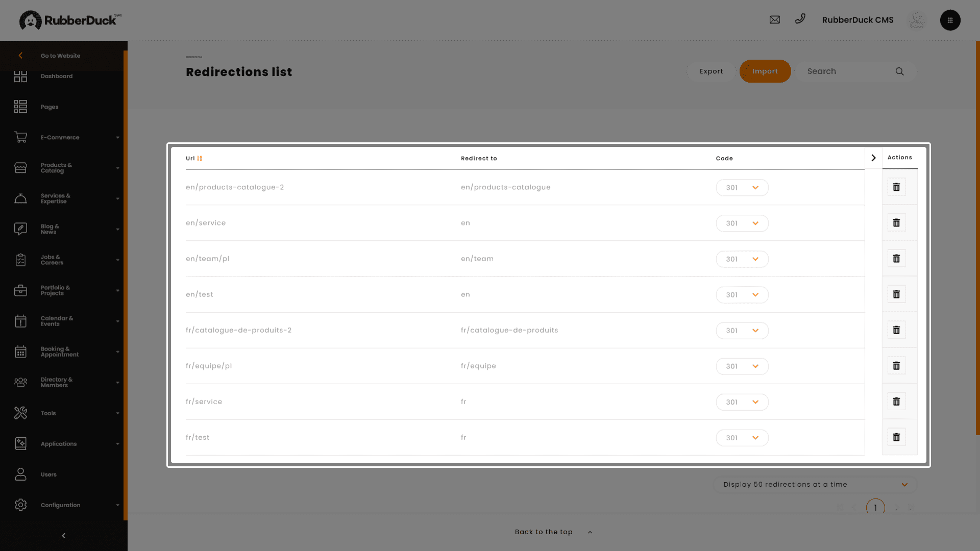Viewport: 980px width, 551px height.
Task: Open the mail envelope icon in header
Action: (774, 20)
